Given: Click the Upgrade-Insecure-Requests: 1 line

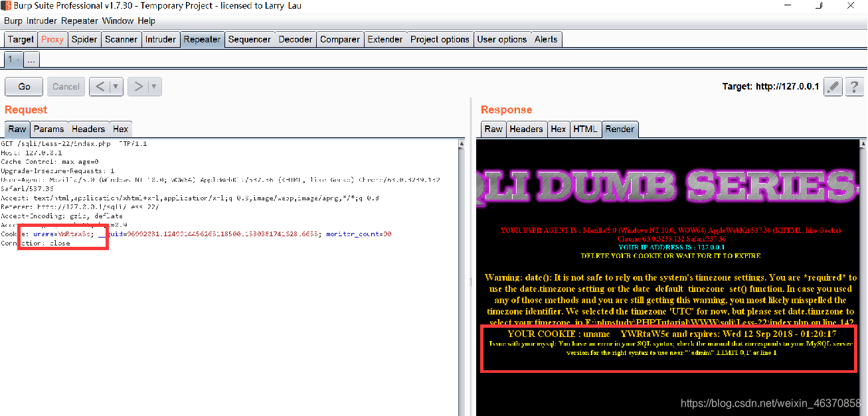Looking at the screenshot, I should coord(57,171).
